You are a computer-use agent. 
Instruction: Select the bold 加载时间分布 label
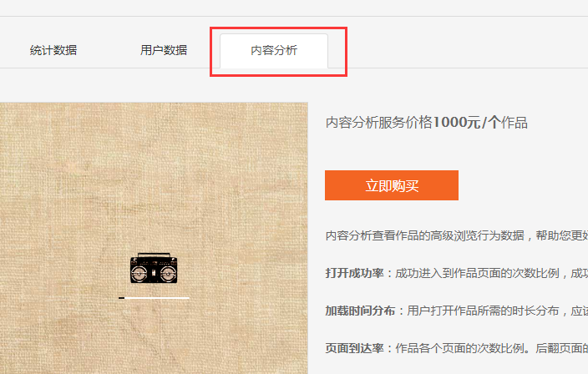[360, 311]
